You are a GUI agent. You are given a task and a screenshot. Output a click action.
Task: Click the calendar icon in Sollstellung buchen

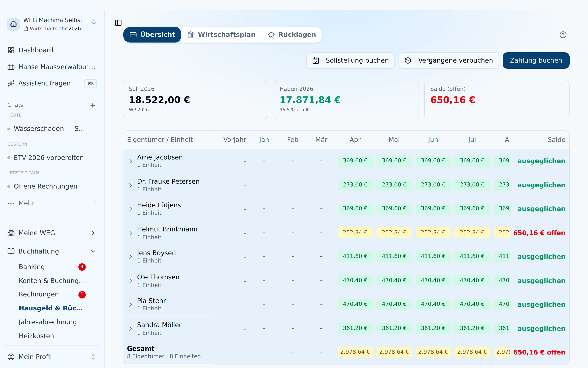(315, 60)
